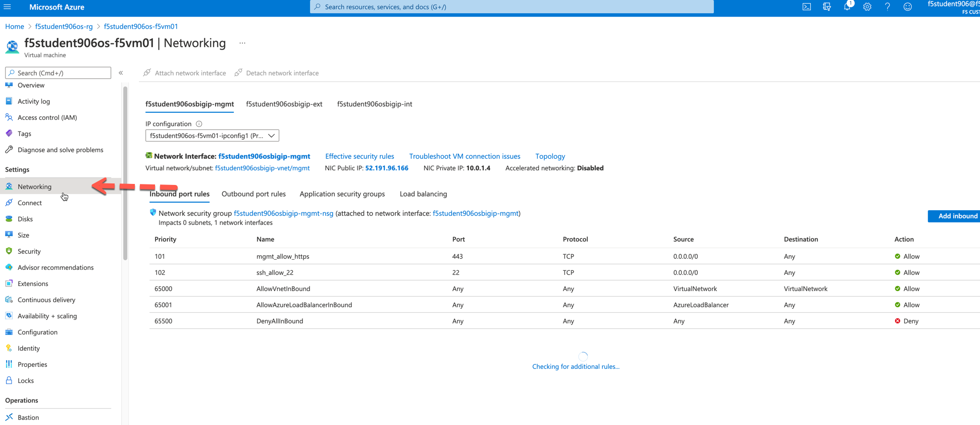Click the Extensions icon

(x=9, y=284)
